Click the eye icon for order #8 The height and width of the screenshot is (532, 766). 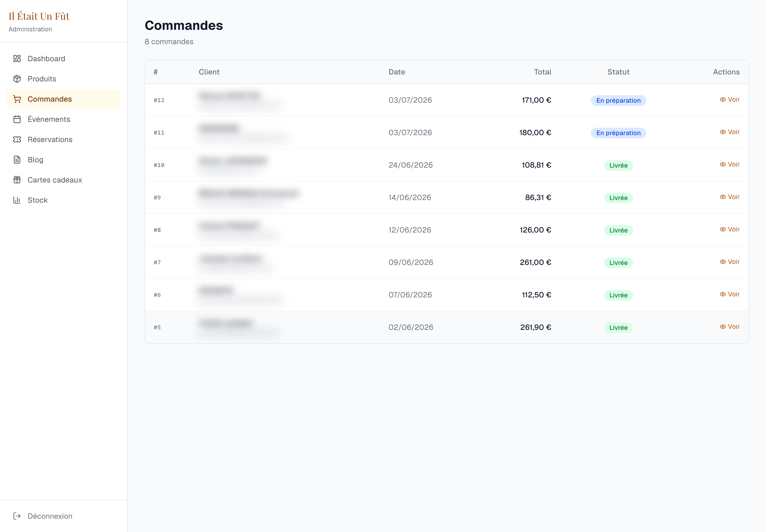pyautogui.click(x=723, y=229)
